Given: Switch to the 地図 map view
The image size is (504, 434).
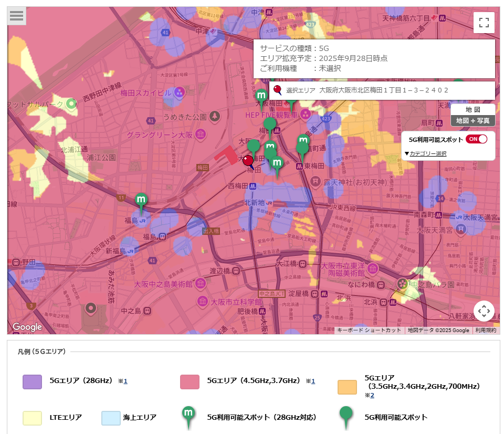Looking at the screenshot, I should 472,109.
